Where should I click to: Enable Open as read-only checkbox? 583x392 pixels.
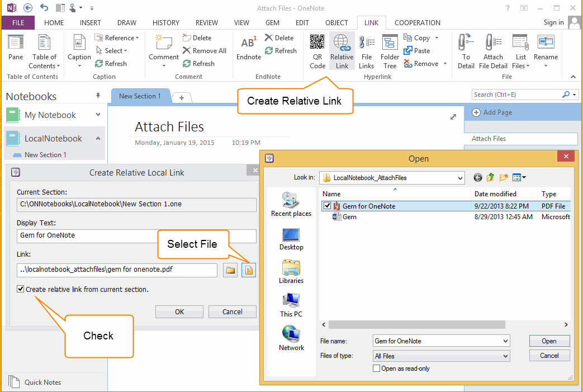coord(376,368)
